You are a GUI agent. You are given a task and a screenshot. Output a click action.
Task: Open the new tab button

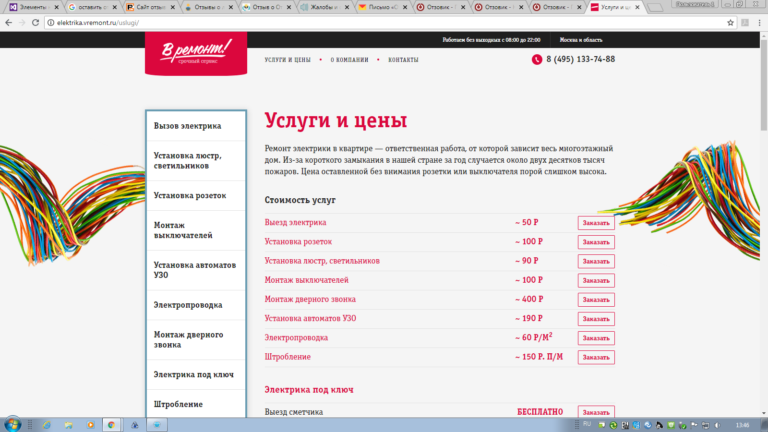pos(655,7)
